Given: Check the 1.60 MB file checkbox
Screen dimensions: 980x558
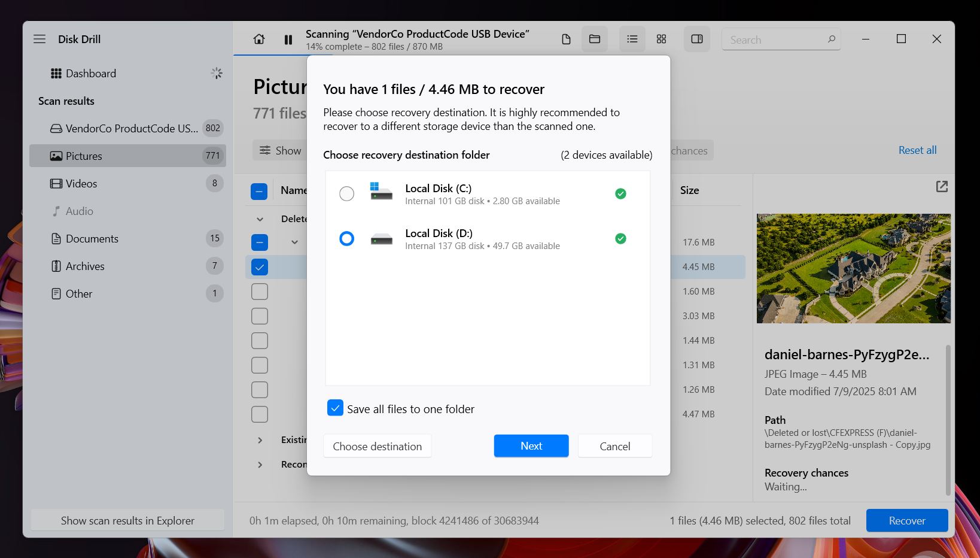Looking at the screenshot, I should pos(259,292).
